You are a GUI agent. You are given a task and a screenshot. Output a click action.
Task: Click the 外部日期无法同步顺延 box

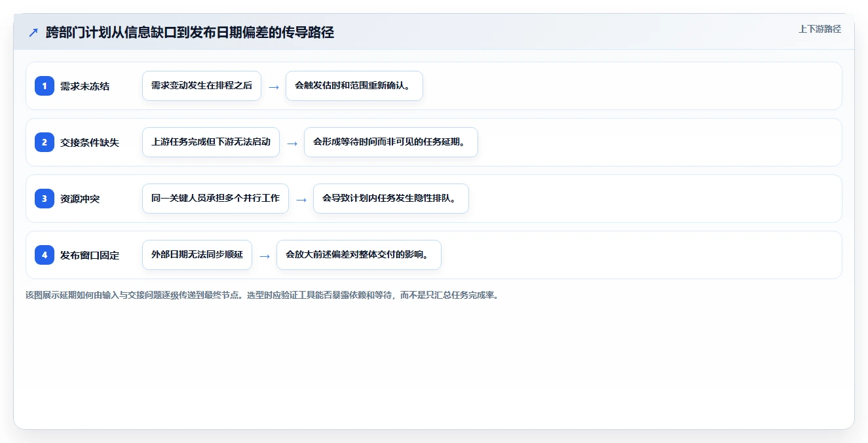197,255
